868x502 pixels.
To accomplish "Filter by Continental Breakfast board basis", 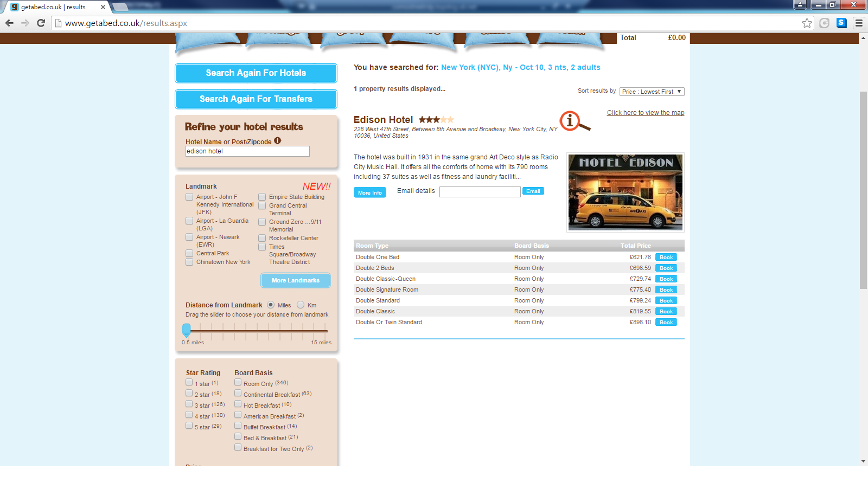I will pyautogui.click(x=238, y=393).
